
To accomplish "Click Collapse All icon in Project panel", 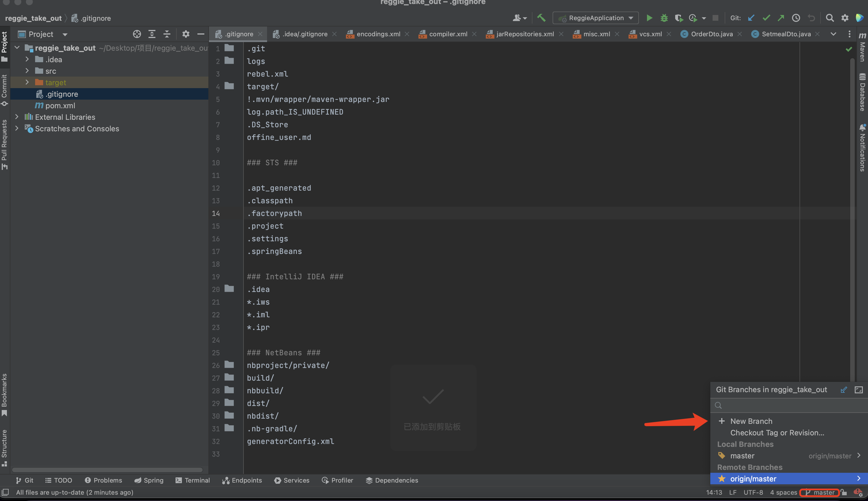I will click(167, 34).
